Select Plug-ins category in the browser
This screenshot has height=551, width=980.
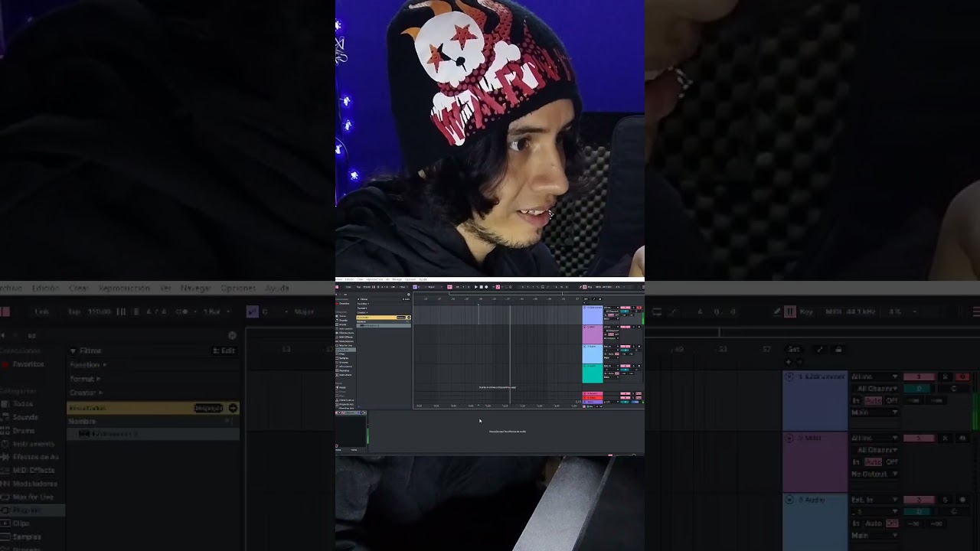(345, 350)
